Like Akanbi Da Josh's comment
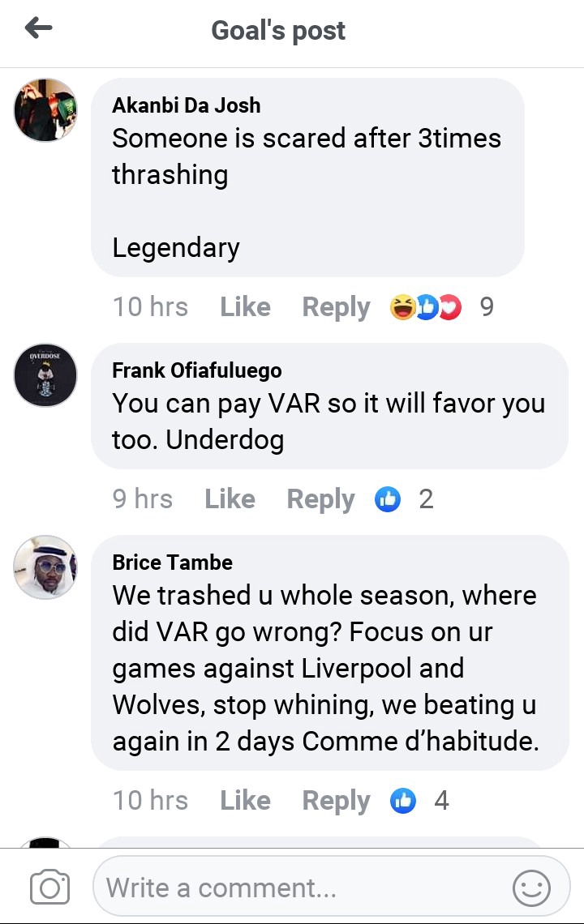Screen dimensions: 584x924 [246, 307]
